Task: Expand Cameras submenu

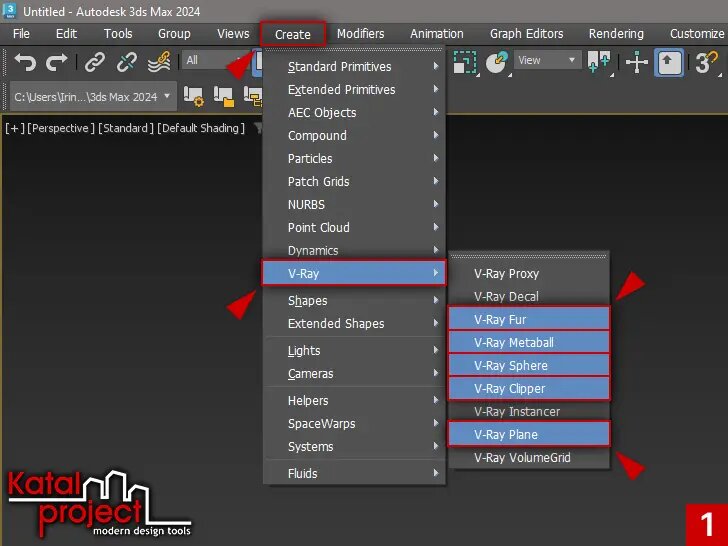Action: (354, 374)
